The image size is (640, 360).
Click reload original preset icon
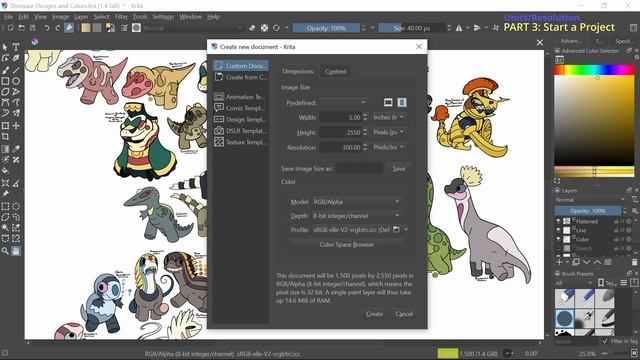(x=276, y=28)
